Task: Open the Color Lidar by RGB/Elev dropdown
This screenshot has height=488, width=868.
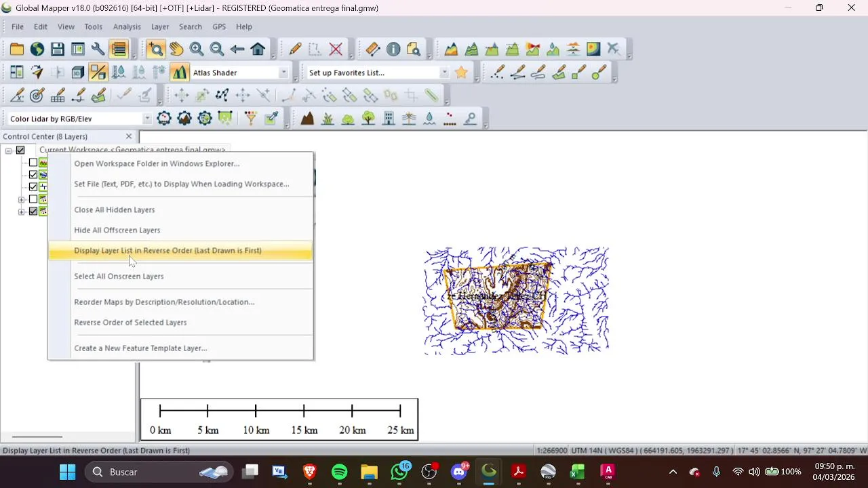Action: [147, 119]
